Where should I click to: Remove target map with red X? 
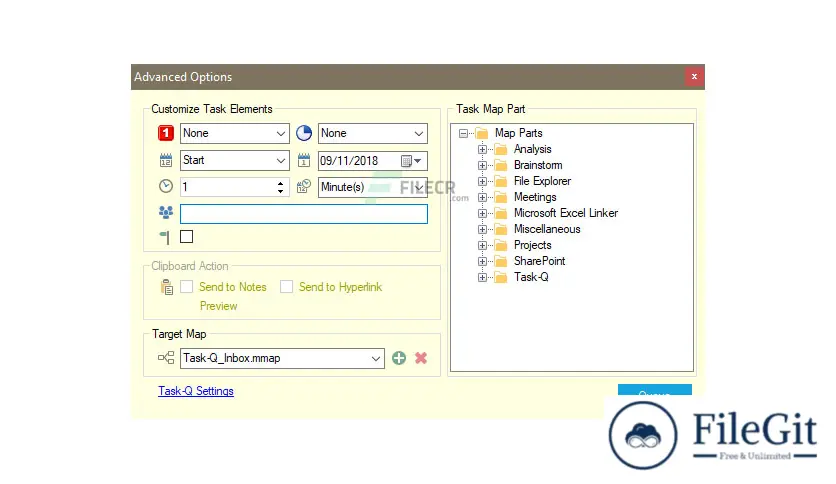point(421,358)
